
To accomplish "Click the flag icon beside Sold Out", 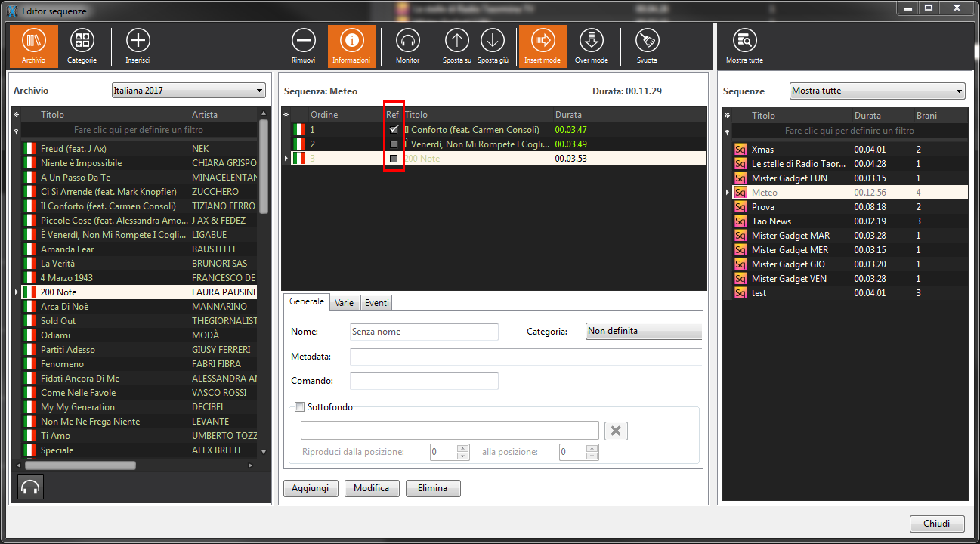I will tap(30, 321).
